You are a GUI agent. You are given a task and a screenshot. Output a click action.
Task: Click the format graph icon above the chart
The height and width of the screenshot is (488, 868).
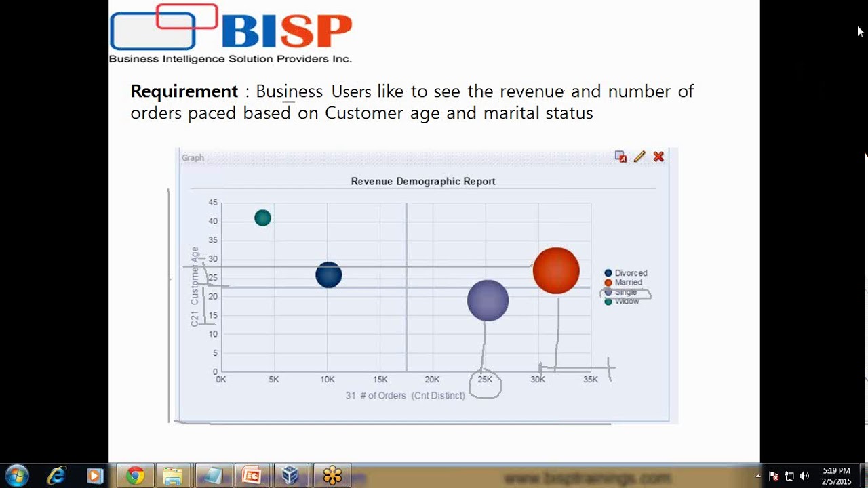point(620,157)
